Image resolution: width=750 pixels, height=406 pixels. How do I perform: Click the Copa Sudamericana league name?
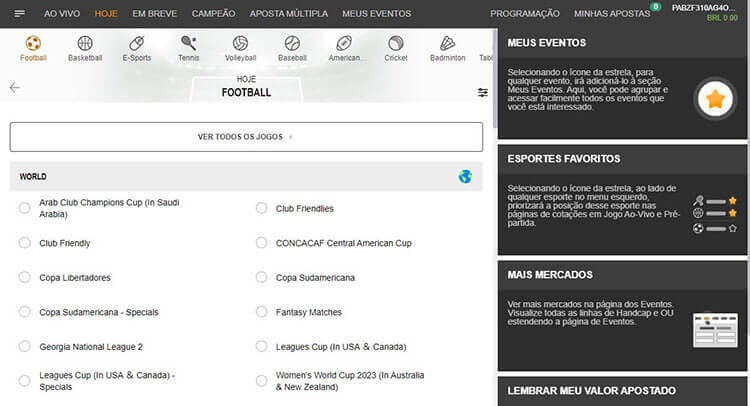[x=315, y=277]
